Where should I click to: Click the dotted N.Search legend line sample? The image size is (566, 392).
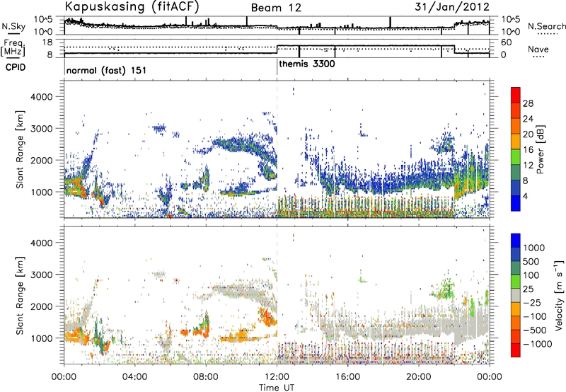tap(548, 34)
